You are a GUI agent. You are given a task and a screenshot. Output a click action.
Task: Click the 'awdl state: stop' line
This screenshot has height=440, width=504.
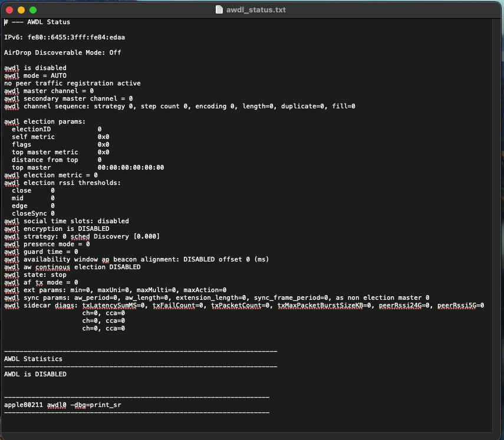click(35, 274)
